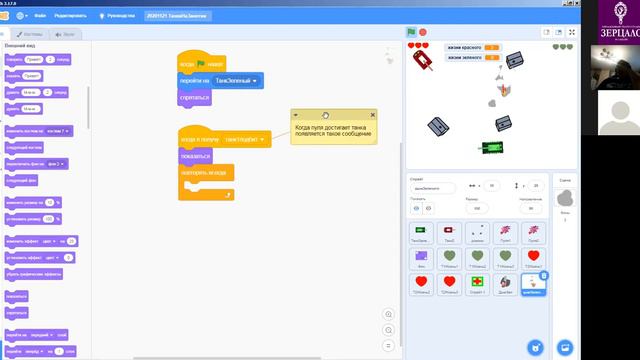Open the choose a sprite button
The width and height of the screenshot is (640, 360).
tap(535, 348)
